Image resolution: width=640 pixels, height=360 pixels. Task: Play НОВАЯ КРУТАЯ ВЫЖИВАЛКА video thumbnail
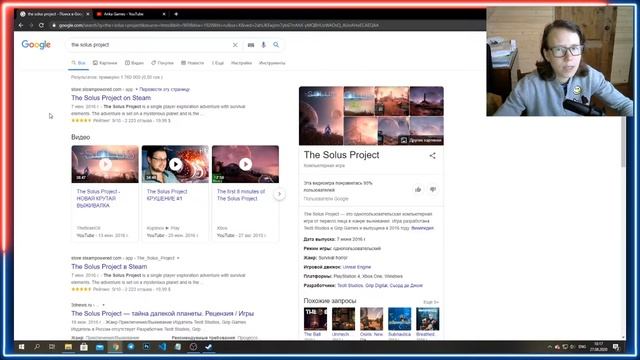tap(105, 164)
